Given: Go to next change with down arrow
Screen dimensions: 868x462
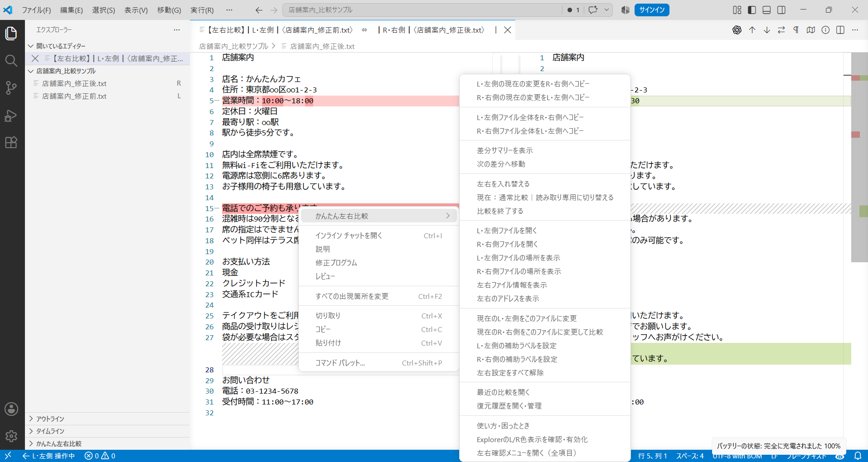Looking at the screenshot, I should click(767, 30).
